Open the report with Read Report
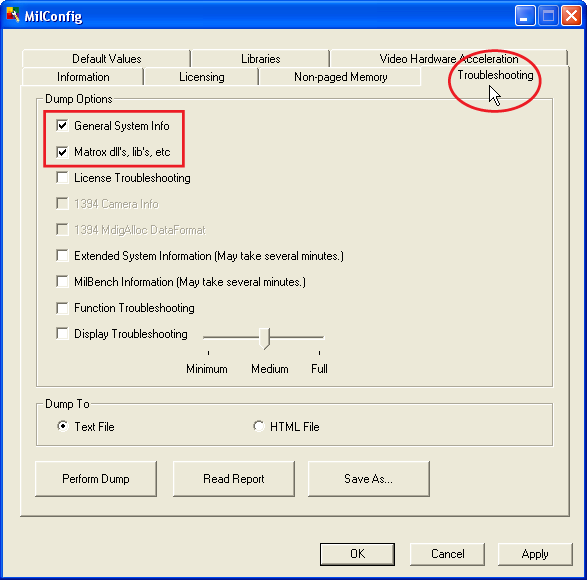 point(234,479)
